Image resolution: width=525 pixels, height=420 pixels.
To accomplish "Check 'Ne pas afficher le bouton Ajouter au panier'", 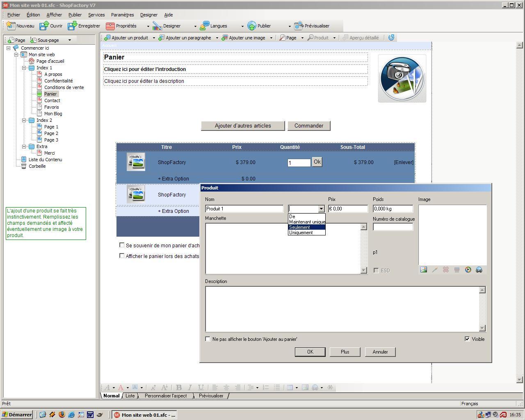I will point(208,339).
